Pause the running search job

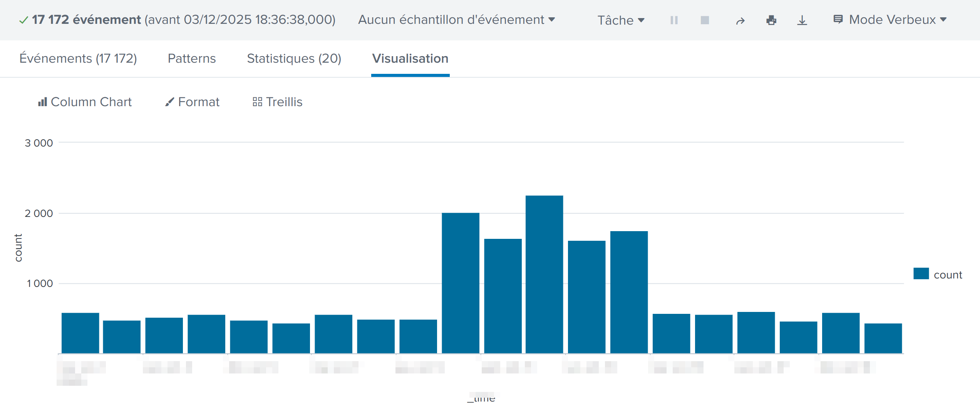[x=673, y=20]
